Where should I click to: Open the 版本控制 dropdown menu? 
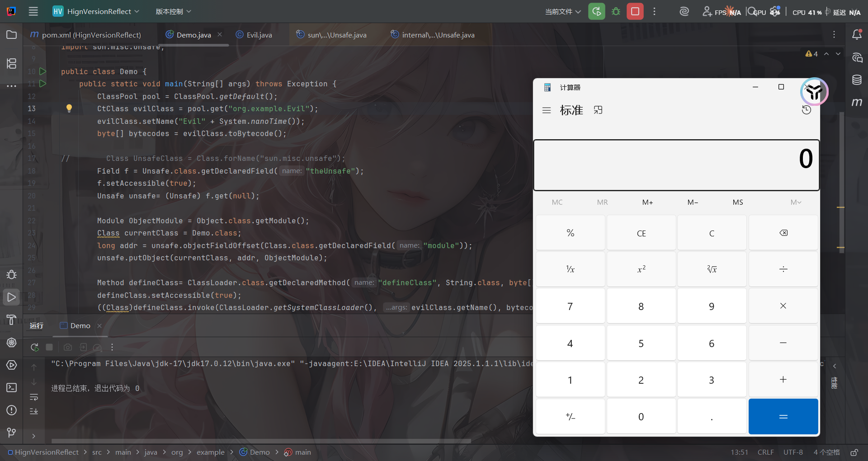[173, 11]
